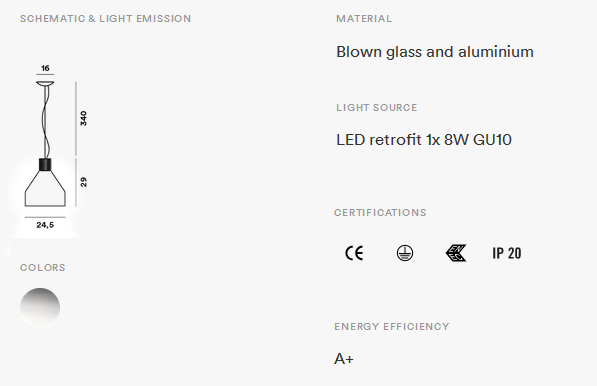Click the 24,5 width dimension label

(x=45, y=225)
